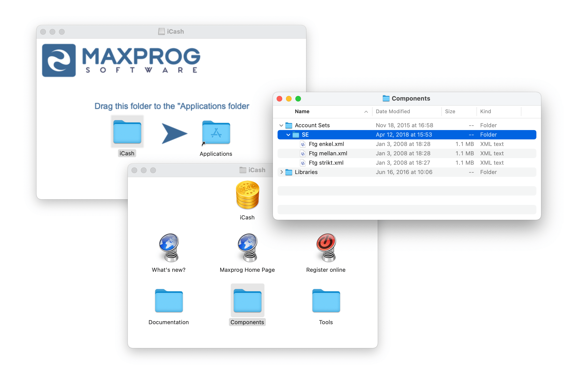Click the Libraries folder name
The width and height of the screenshot is (586, 392).
[306, 172]
